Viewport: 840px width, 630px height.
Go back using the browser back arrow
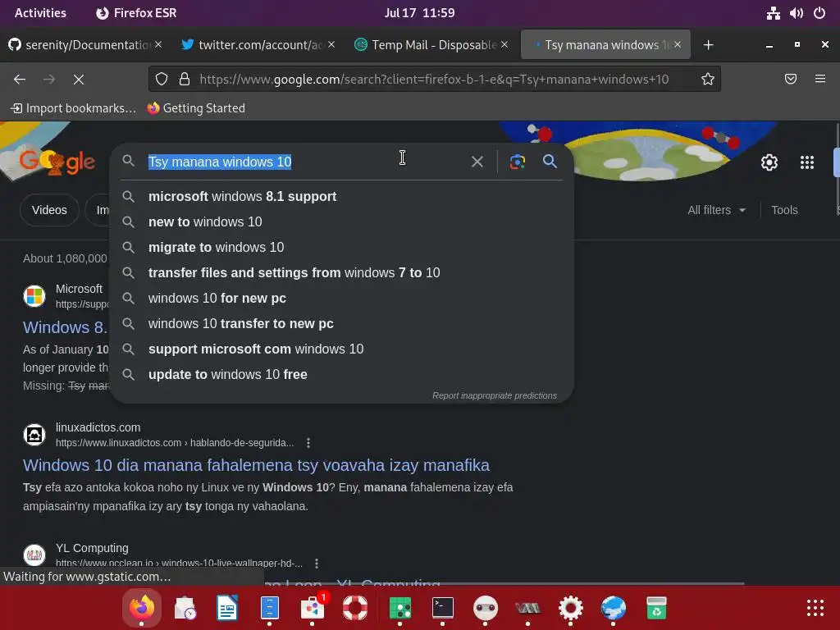pyautogui.click(x=20, y=80)
